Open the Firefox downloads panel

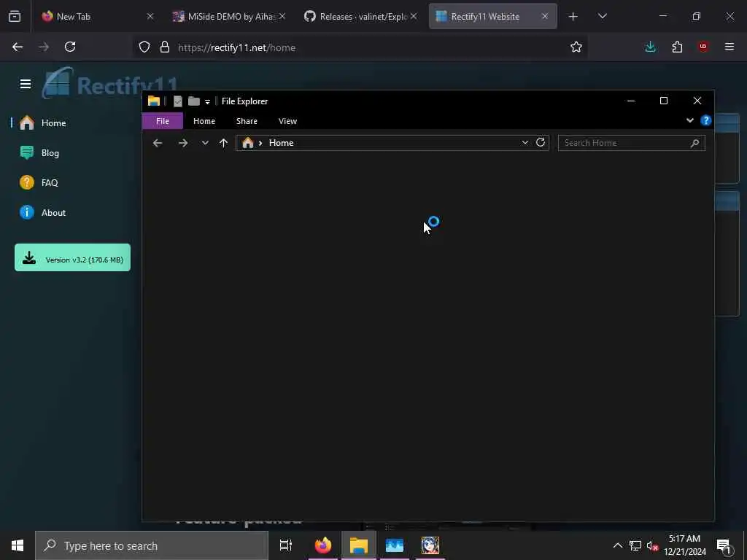[x=650, y=47]
